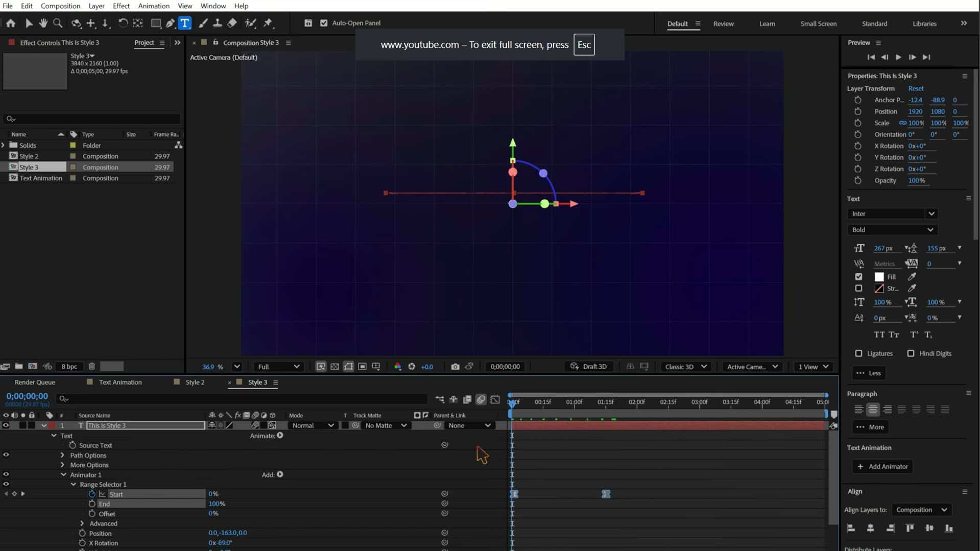The width and height of the screenshot is (980, 551).
Task: Hide the This Is Style 3 layer visibility
Action: (x=6, y=425)
